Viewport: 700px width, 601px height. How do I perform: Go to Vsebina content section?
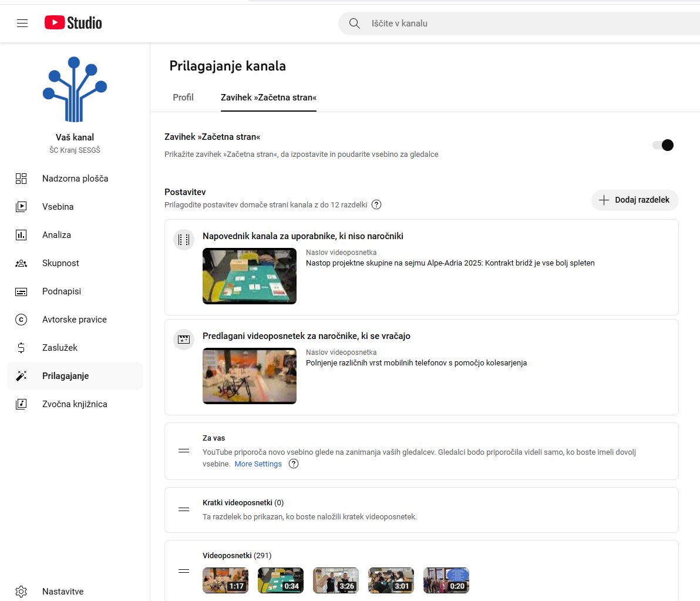(x=58, y=207)
